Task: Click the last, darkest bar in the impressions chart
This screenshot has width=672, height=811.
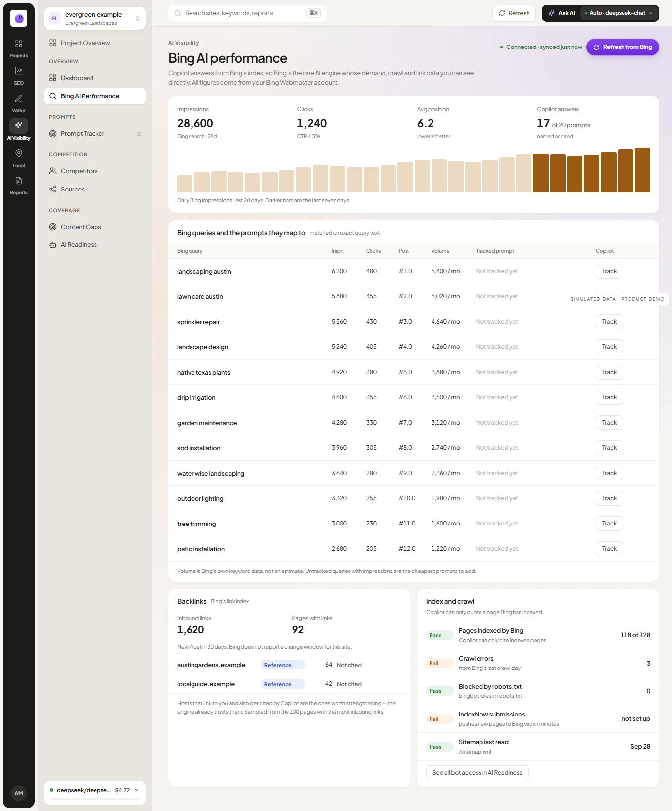Action: [642, 170]
